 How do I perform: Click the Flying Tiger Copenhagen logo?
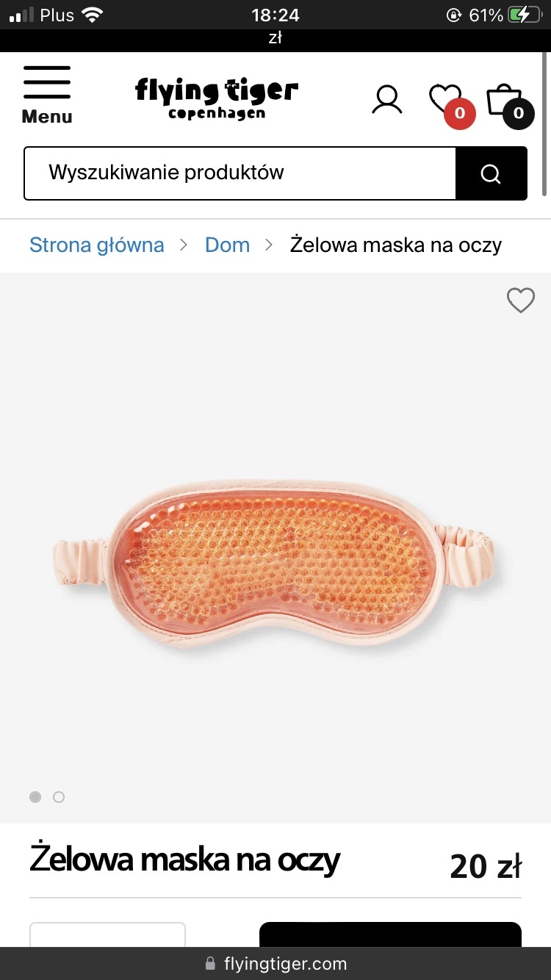pos(217,98)
